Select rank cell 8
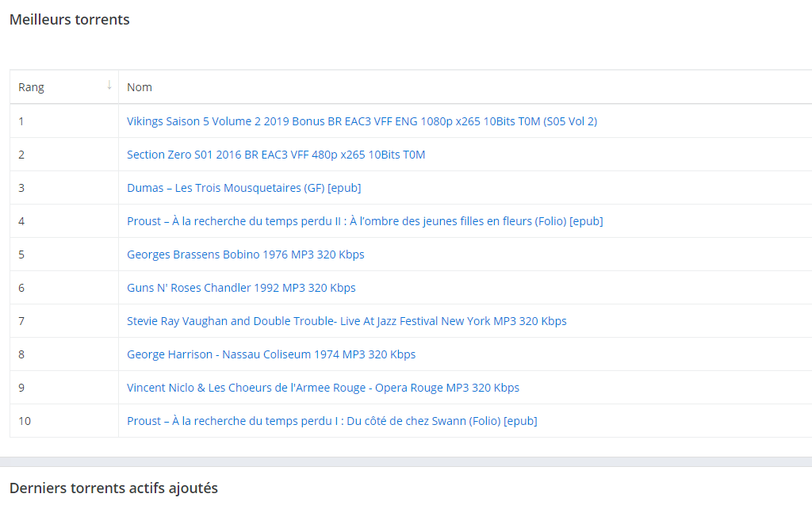The image size is (812, 509). click(x=64, y=354)
